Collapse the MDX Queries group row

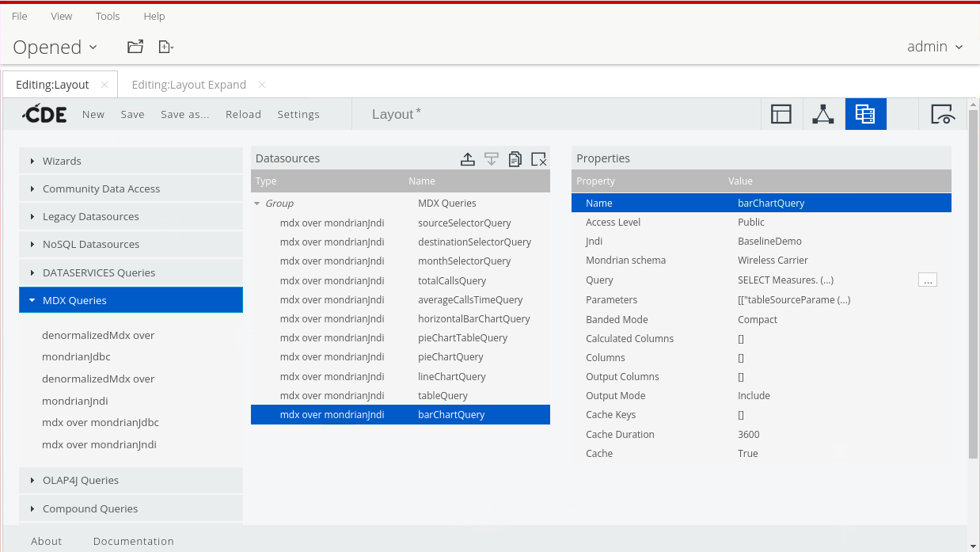coord(257,204)
